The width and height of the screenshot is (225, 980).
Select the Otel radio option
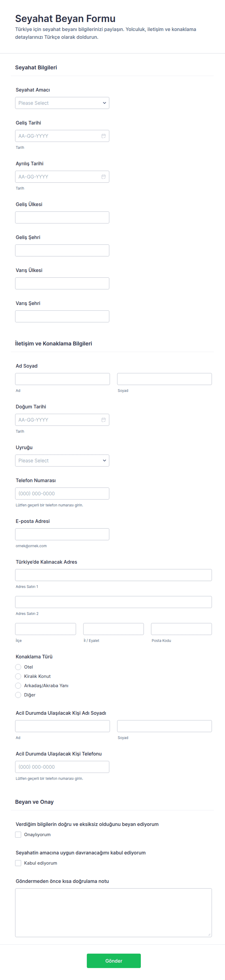pos(18,667)
